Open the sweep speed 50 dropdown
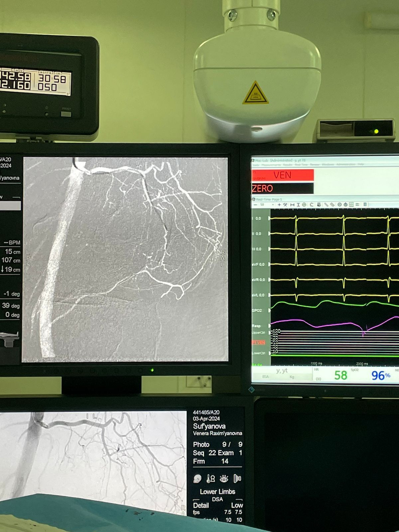The width and height of the screenshot is (399, 532). [x=273, y=205]
